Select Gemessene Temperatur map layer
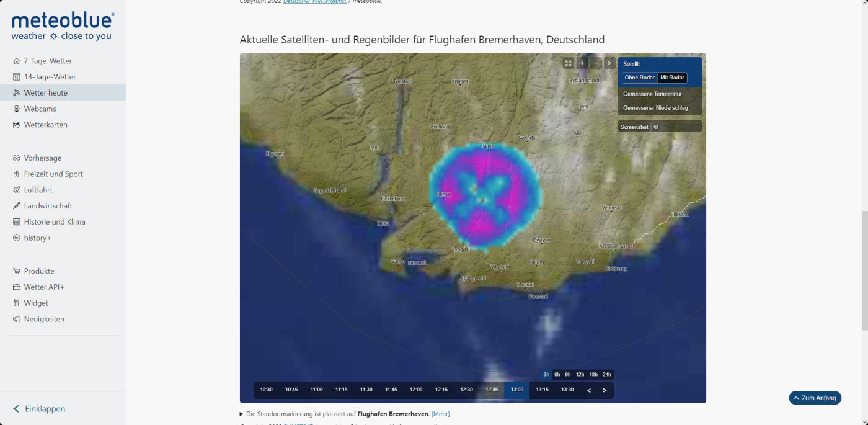This screenshot has width=868, height=425. [652, 94]
